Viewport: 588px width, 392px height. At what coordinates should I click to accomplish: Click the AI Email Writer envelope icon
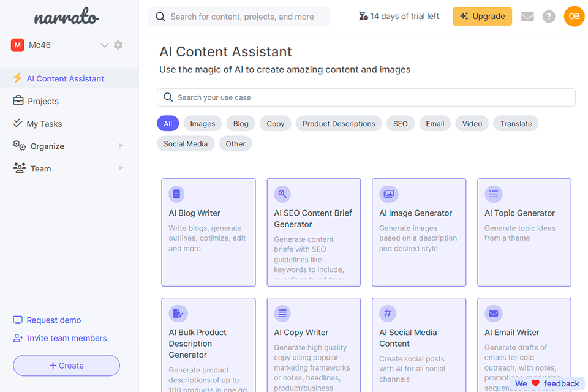pyautogui.click(x=494, y=313)
